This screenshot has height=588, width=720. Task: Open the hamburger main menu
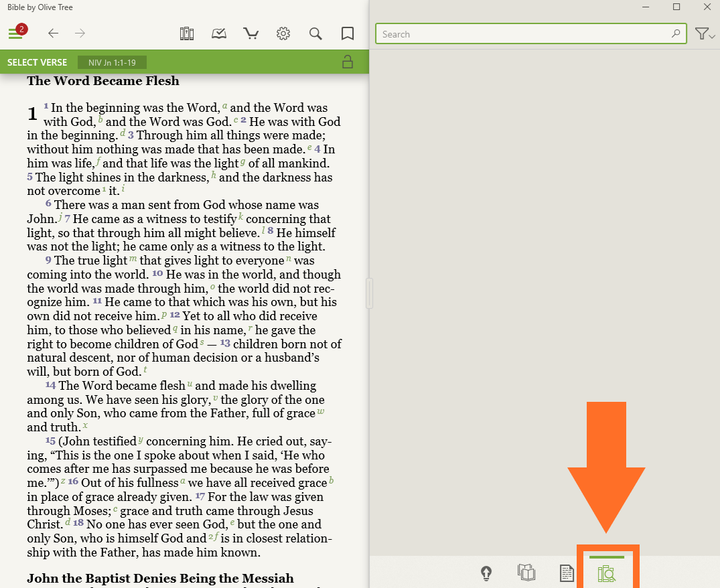[x=15, y=33]
